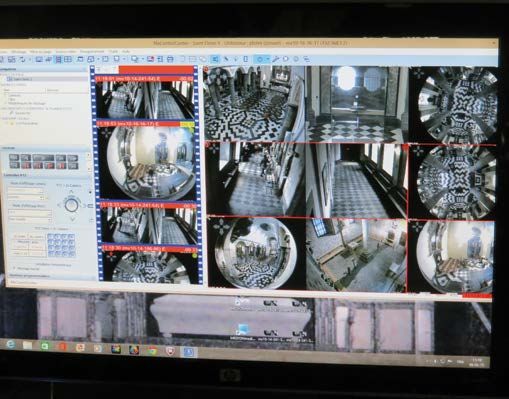509x399 pixels.
Task: Open Internet Explorer from the taskbar
Action: [11, 345]
